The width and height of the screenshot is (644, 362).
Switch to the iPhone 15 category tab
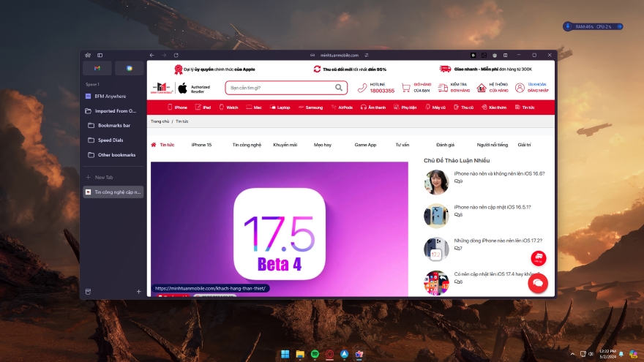tap(201, 145)
